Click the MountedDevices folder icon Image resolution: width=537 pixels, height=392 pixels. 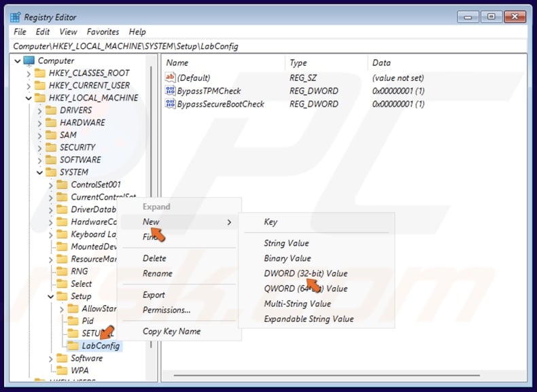coord(62,247)
